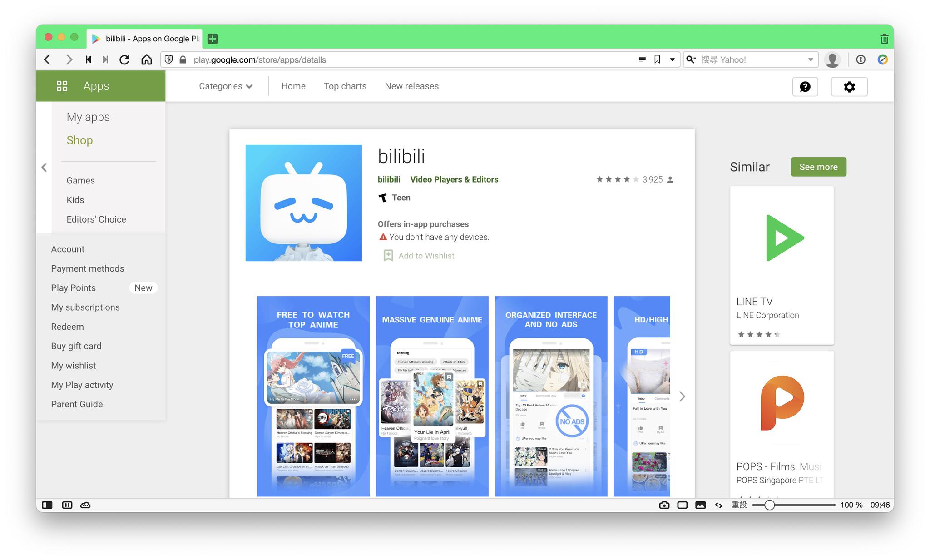Toggle the side panel icon in status bar

[47, 505]
